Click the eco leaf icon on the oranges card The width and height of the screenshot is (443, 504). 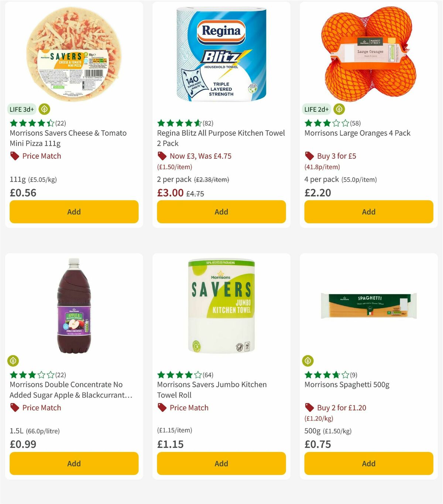[x=339, y=108]
